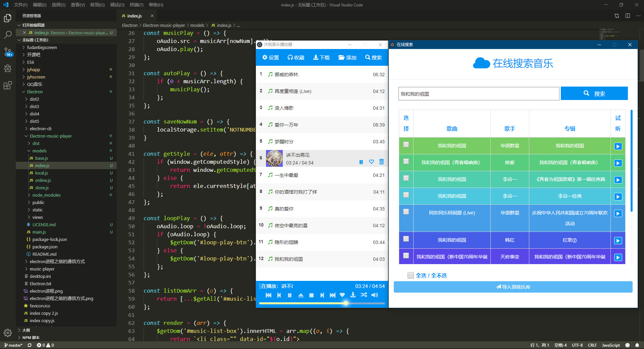
Task: Click the step-forward control in player
Action: pos(322,295)
